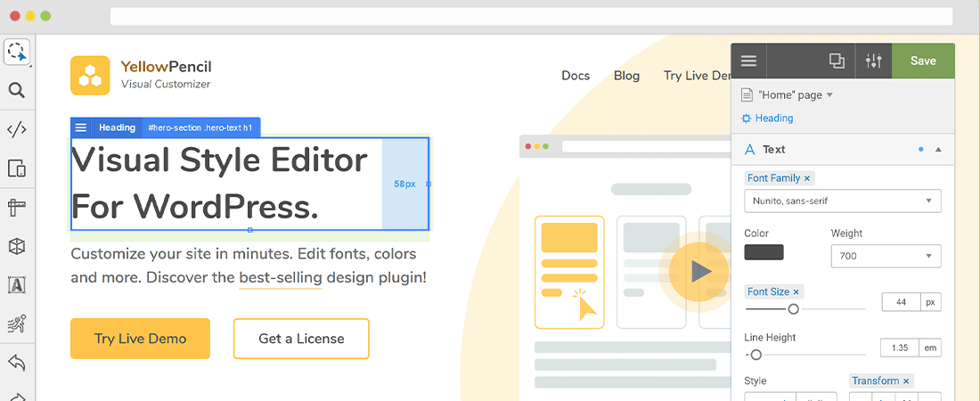Viewport: 980px width, 401px height.
Task: Open the Docs navigation link
Action: pos(576,76)
